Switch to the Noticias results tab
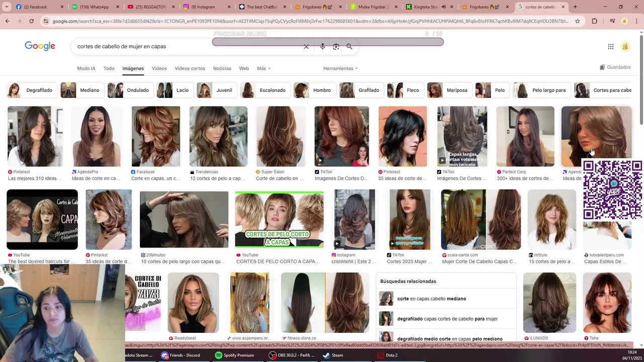 222,68
